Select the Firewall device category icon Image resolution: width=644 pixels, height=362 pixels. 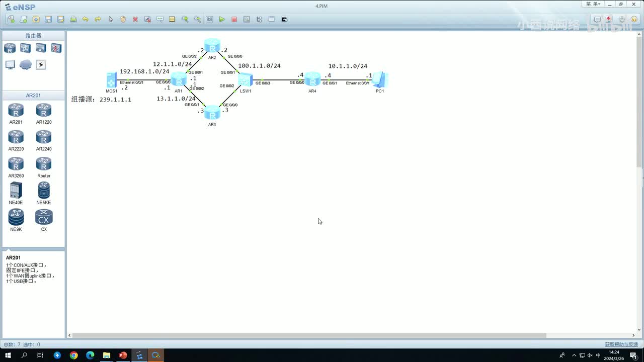coord(56,48)
